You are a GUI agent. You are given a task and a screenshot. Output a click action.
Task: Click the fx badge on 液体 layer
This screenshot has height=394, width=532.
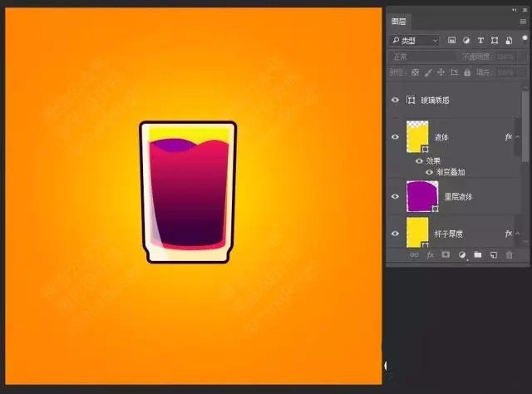pos(508,137)
